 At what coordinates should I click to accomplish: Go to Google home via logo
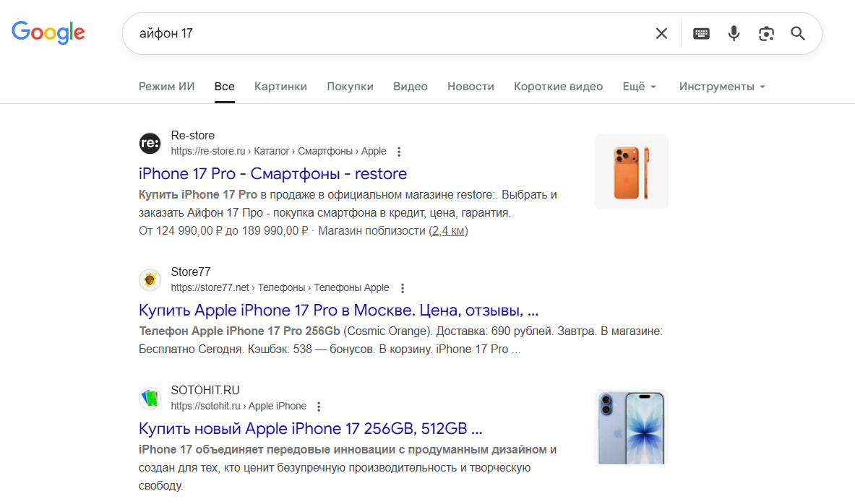point(48,32)
